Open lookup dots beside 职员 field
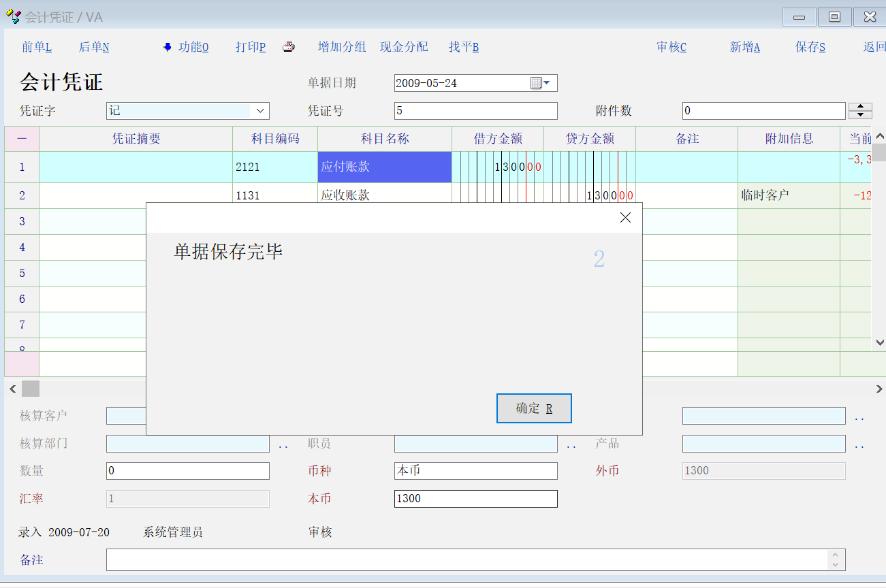The height and width of the screenshot is (588, 886). tap(571, 446)
